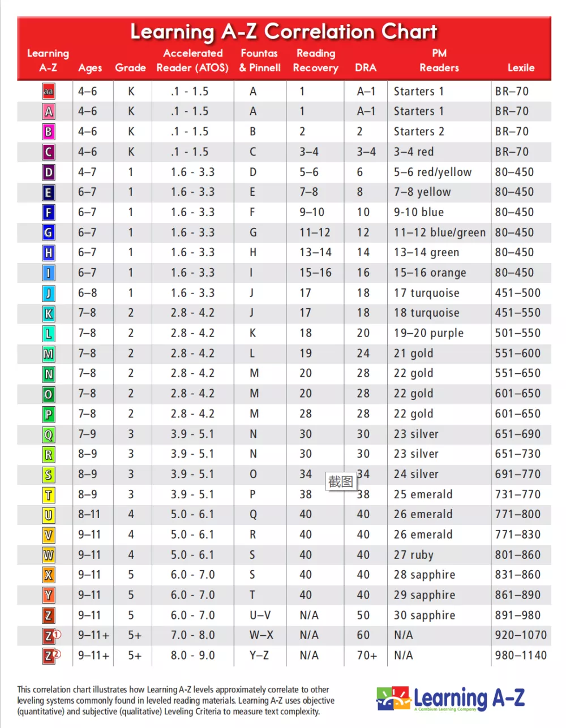Select the 'DRA' column header

tap(366, 68)
